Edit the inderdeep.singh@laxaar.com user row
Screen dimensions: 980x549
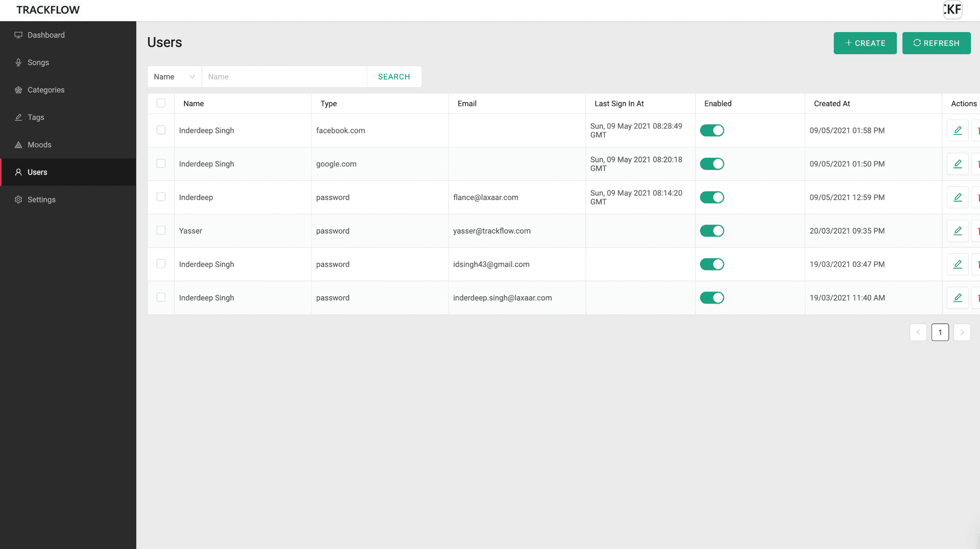[x=958, y=298]
